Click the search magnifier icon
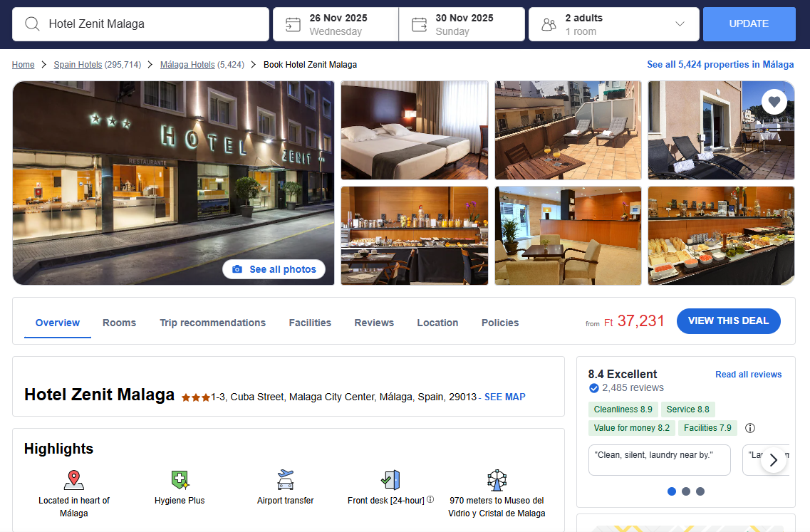 (x=32, y=24)
